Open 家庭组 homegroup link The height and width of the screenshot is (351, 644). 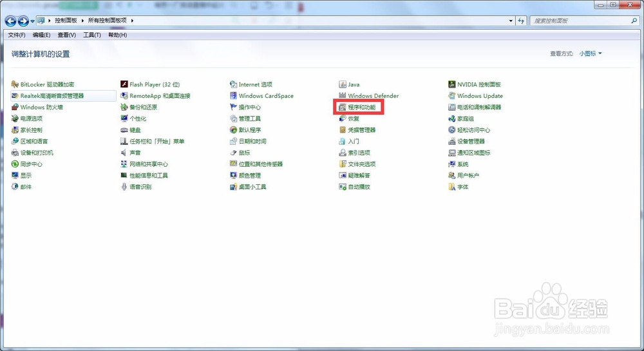(x=466, y=119)
